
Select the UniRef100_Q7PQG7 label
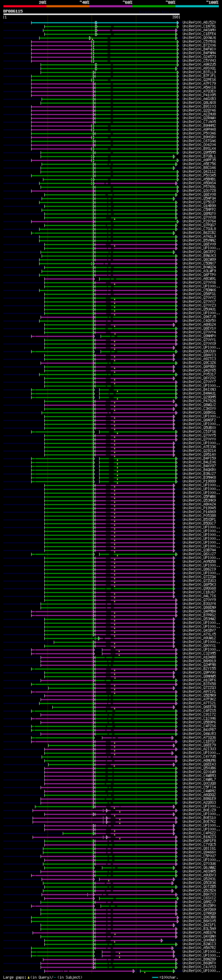(x=199, y=225)
